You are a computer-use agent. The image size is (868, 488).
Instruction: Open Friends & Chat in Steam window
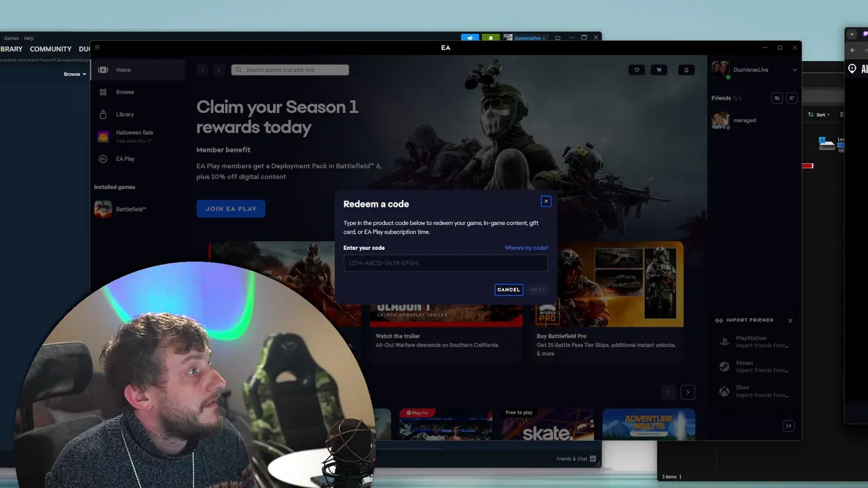click(576, 459)
